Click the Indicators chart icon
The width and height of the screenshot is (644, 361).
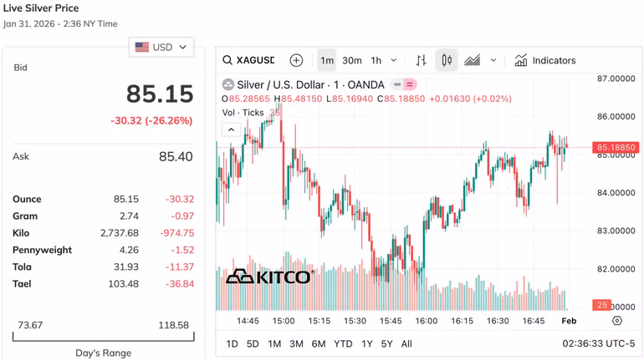click(521, 60)
